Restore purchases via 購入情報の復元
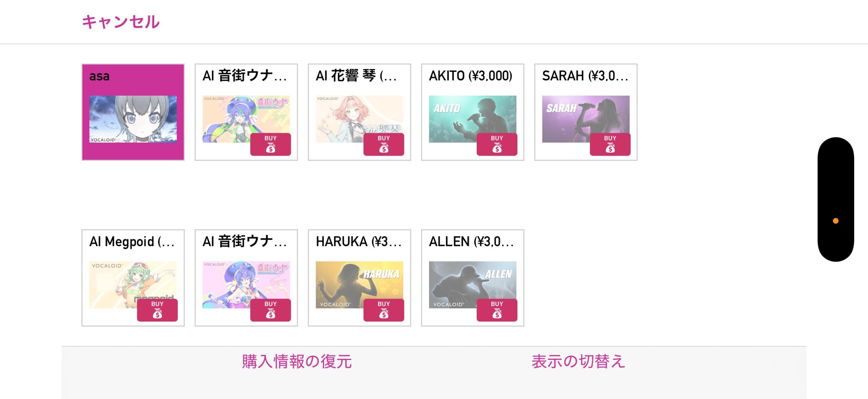 click(297, 361)
